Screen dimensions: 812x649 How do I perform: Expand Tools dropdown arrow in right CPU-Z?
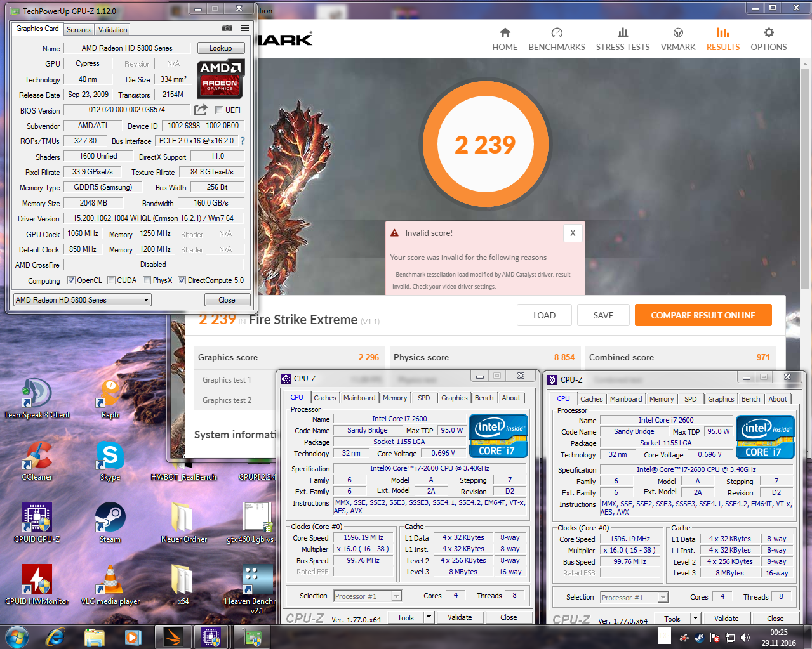(x=695, y=619)
